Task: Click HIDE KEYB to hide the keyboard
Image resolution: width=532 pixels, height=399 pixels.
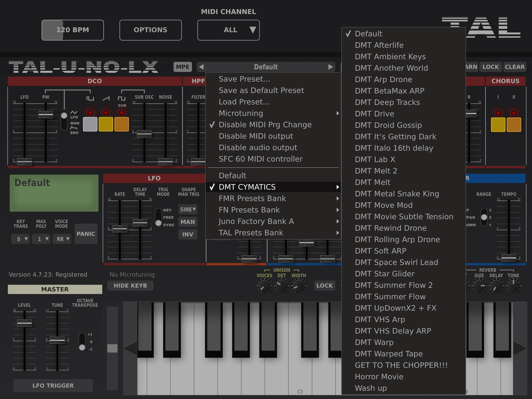Action: 130,285
